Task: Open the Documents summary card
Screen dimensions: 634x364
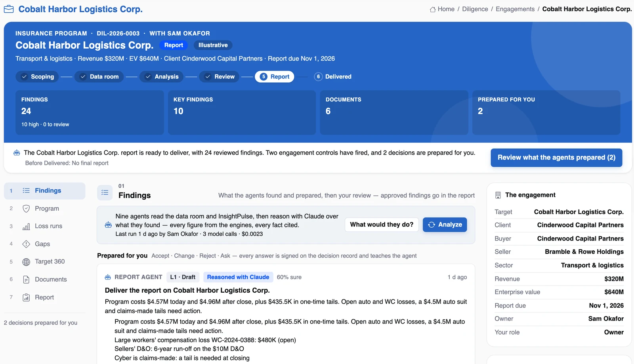Action: pos(394,112)
